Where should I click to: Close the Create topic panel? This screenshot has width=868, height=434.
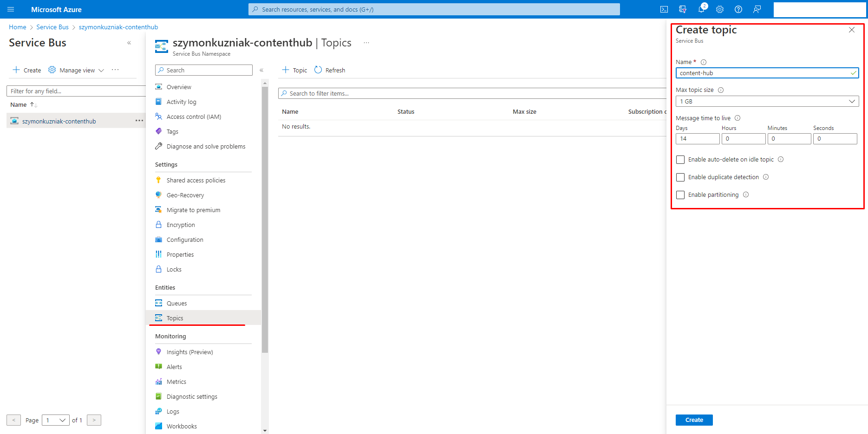tap(852, 30)
